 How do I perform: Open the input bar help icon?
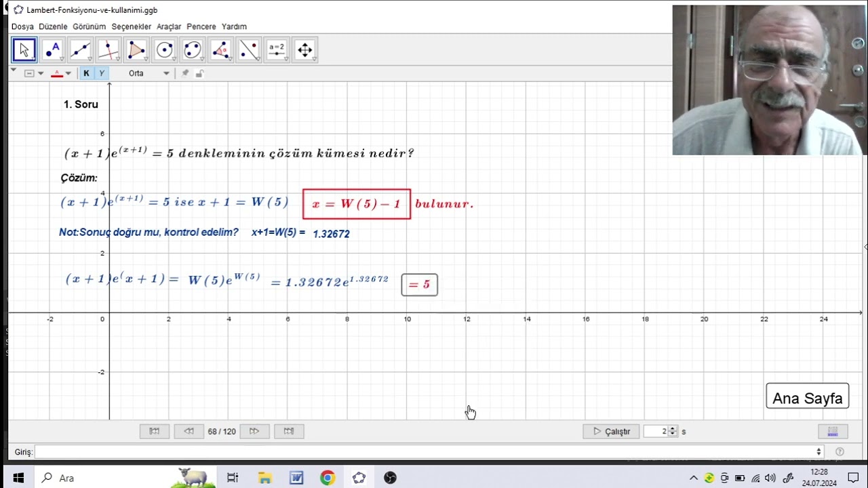[840, 451]
